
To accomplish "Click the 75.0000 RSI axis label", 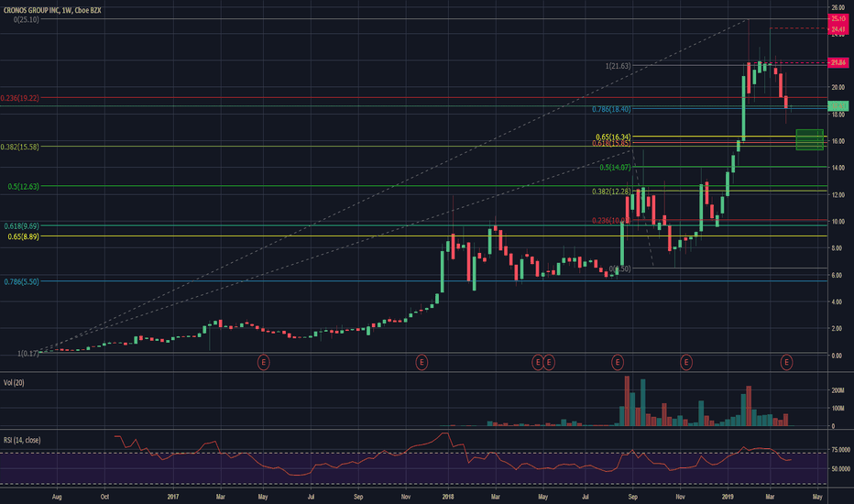I will point(840,450).
